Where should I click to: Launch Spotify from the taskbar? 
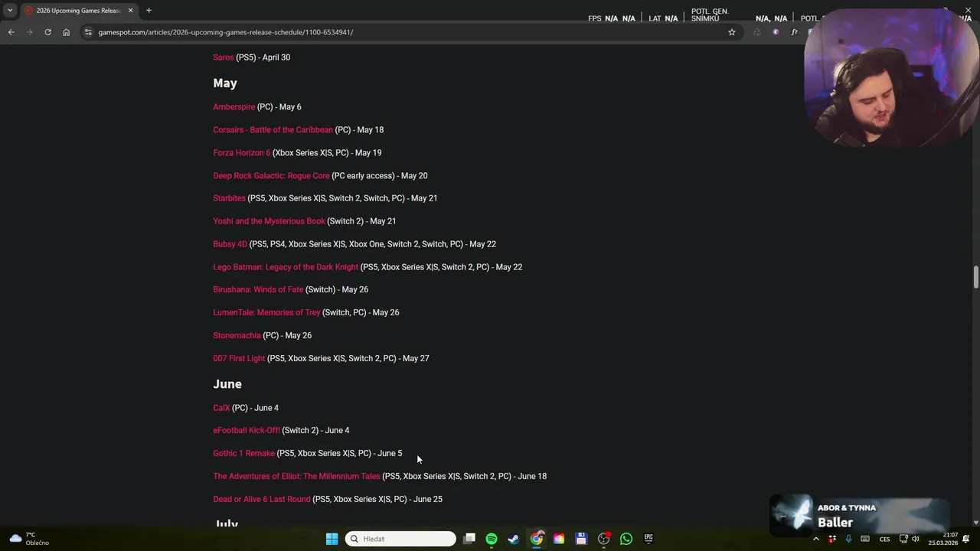(x=492, y=539)
